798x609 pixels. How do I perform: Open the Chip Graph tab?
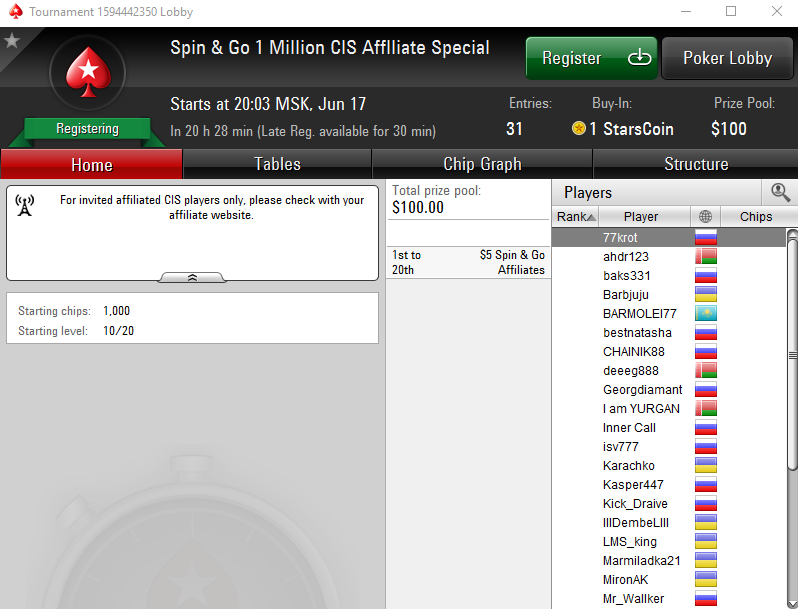tap(482, 164)
